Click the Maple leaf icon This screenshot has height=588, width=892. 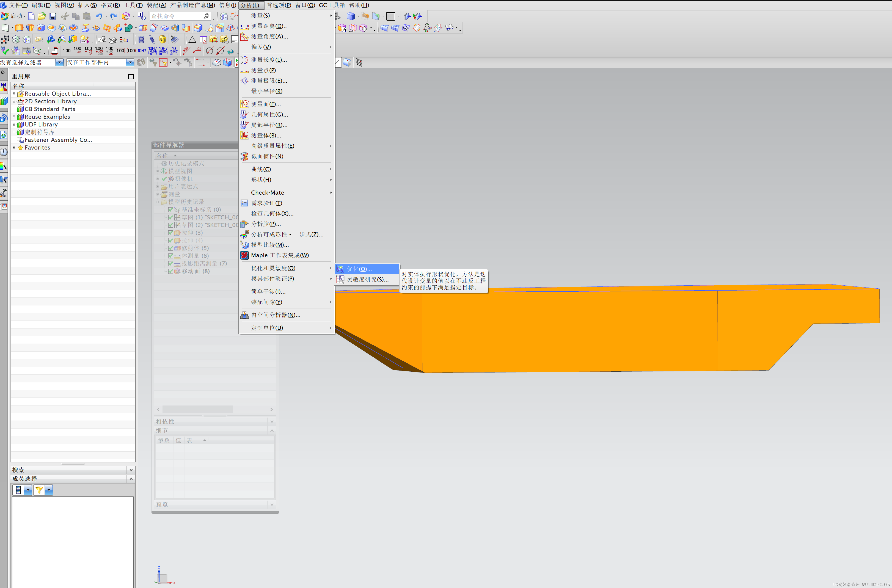(244, 255)
